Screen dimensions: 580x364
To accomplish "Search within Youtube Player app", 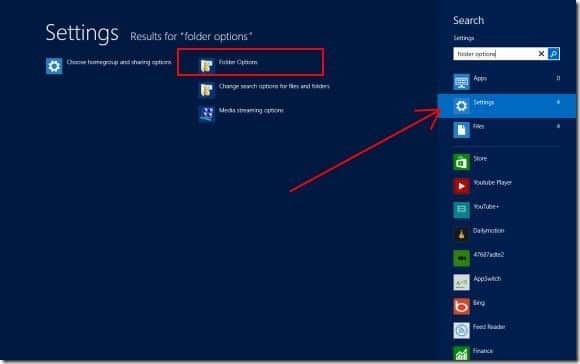I will click(x=482, y=186).
